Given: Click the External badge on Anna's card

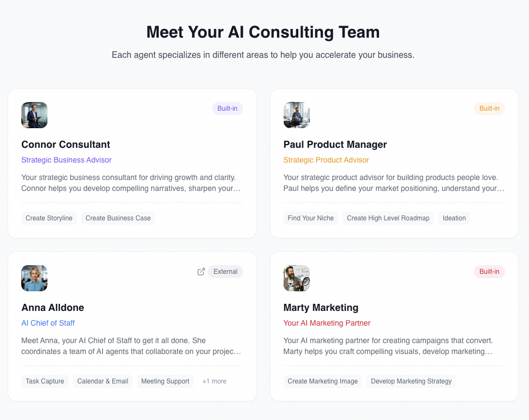Looking at the screenshot, I should pos(225,271).
